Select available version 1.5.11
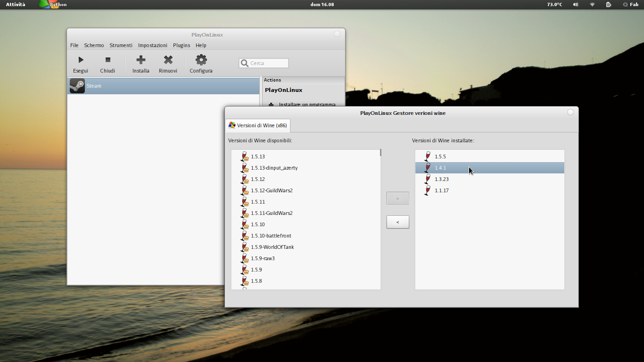This screenshot has height=362, width=644. coord(306,202)
